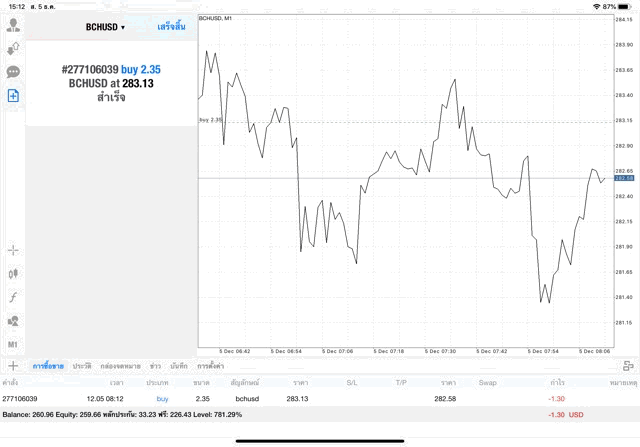Screen dimensions: 640x447
Task: Open the chart objects shapes icon
Action: coord(14,321)
